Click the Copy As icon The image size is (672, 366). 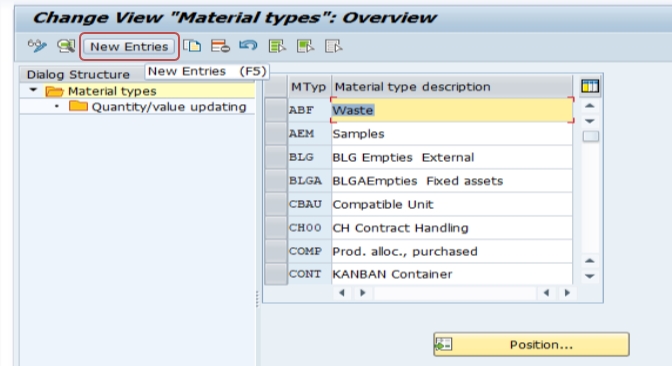pos(192,46)
